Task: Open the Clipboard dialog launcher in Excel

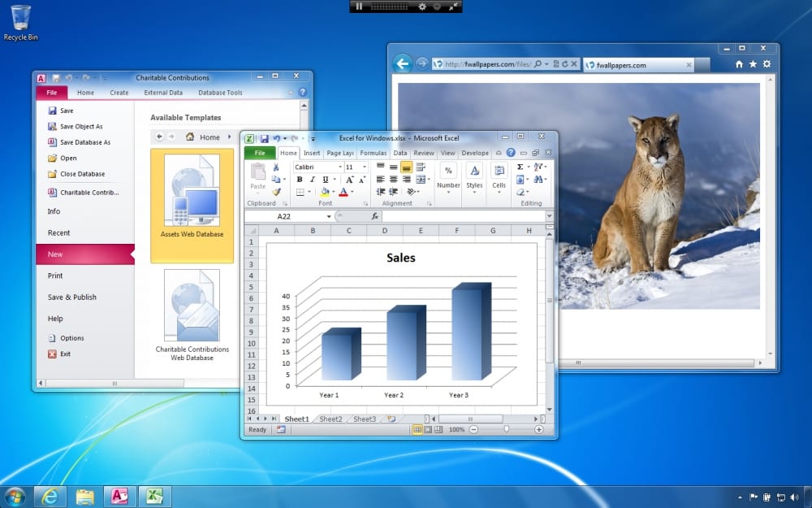Action: [x=284, y=204]
